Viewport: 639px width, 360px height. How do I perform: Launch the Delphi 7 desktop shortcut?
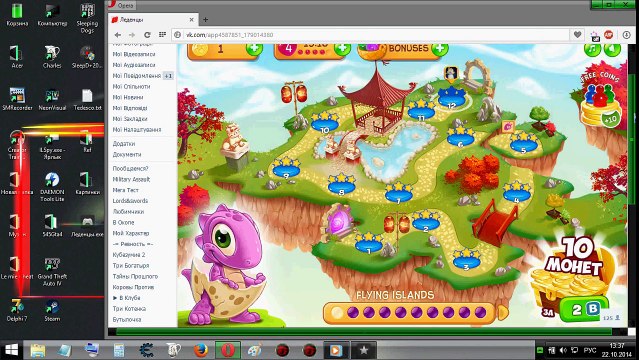coord(17,311)
